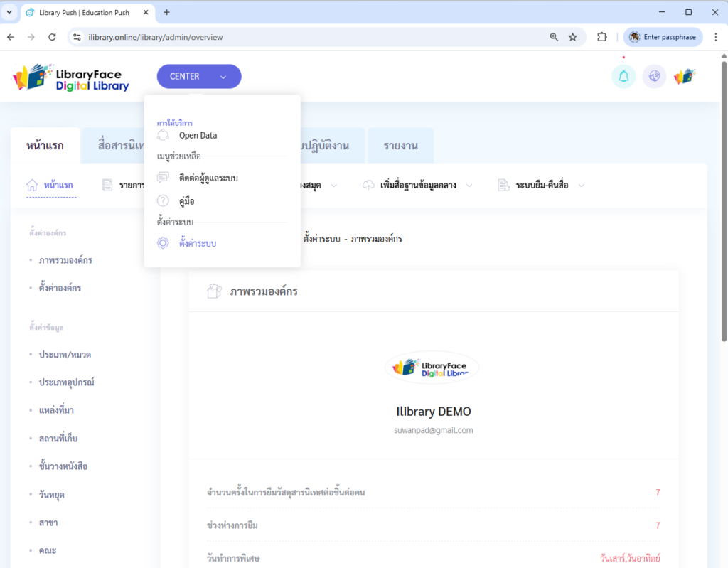The width and height of the screenshot is (728, 568).
Task: Click the bookmark star in address bar
Action: (x=573, y=37)
